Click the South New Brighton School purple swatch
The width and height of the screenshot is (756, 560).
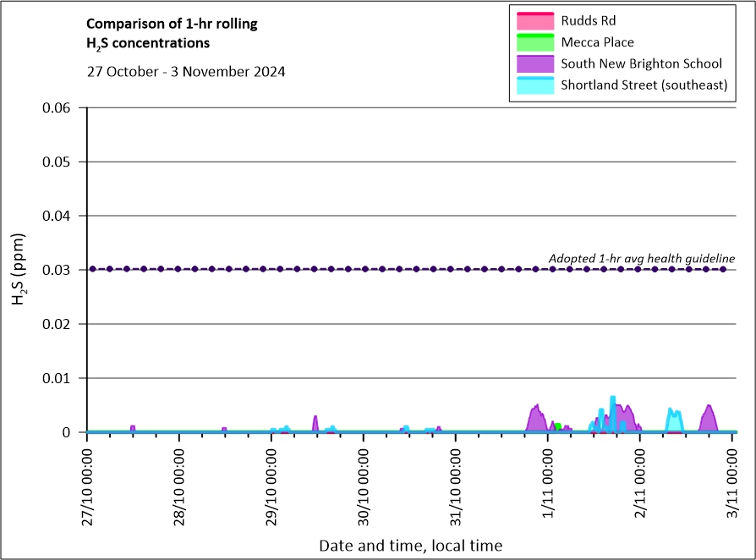pos(534,63)
